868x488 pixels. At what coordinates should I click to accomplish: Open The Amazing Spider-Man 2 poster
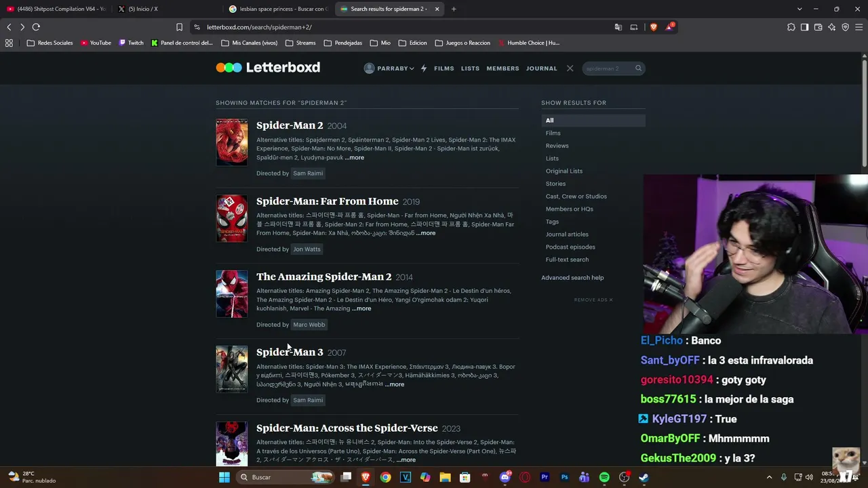[232, 294]
